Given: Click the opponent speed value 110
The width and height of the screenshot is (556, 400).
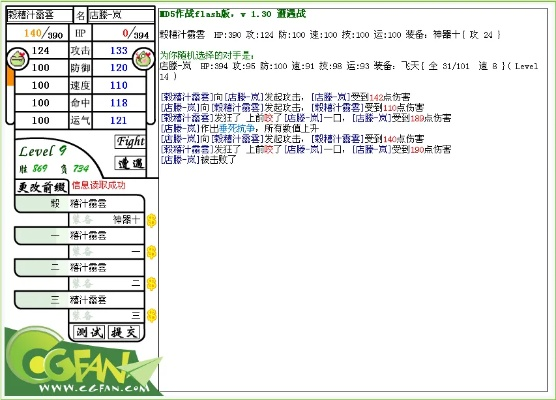Looking at the screenshot, I should click(x=119, y=85).
